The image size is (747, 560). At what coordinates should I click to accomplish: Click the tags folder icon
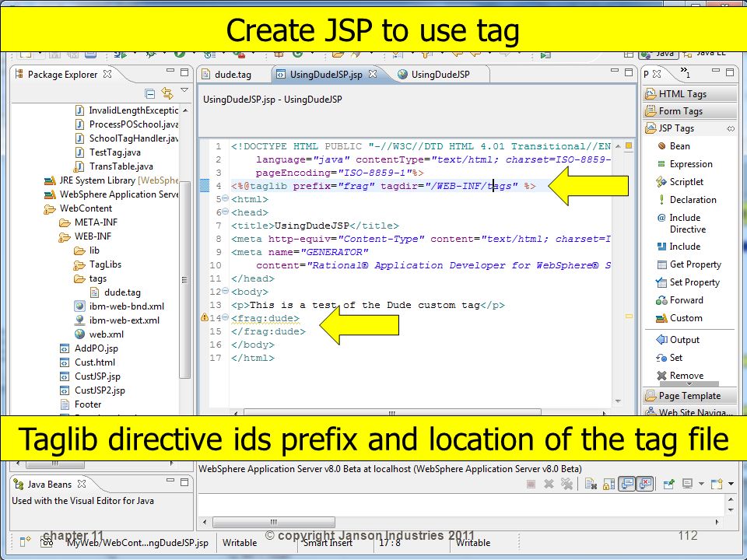pyautogui.click(x=79, y=278)
